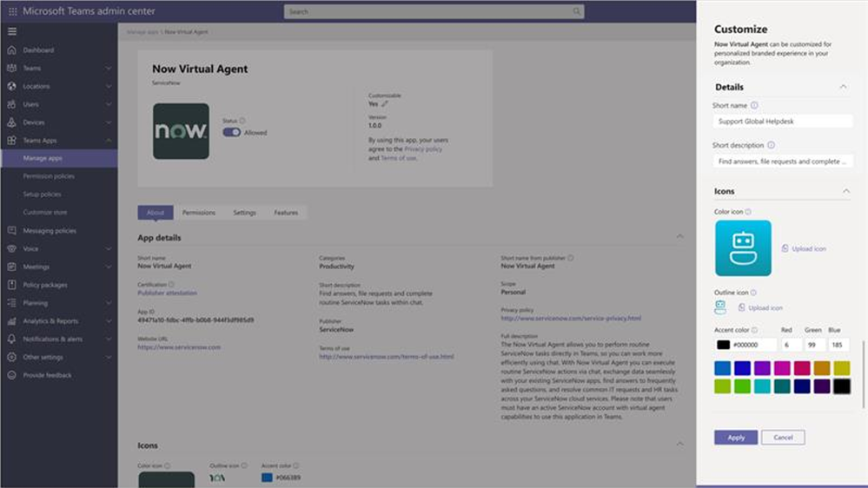Click the Meetings calendar icon
The width and height of the screenshot is (868, 488).
(11, 267)
